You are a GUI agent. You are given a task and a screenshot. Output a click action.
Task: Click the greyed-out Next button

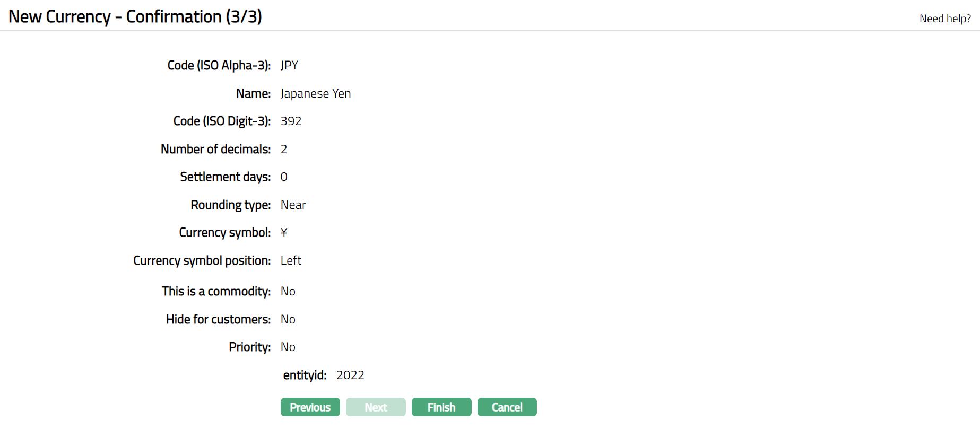tap(376, 407)
